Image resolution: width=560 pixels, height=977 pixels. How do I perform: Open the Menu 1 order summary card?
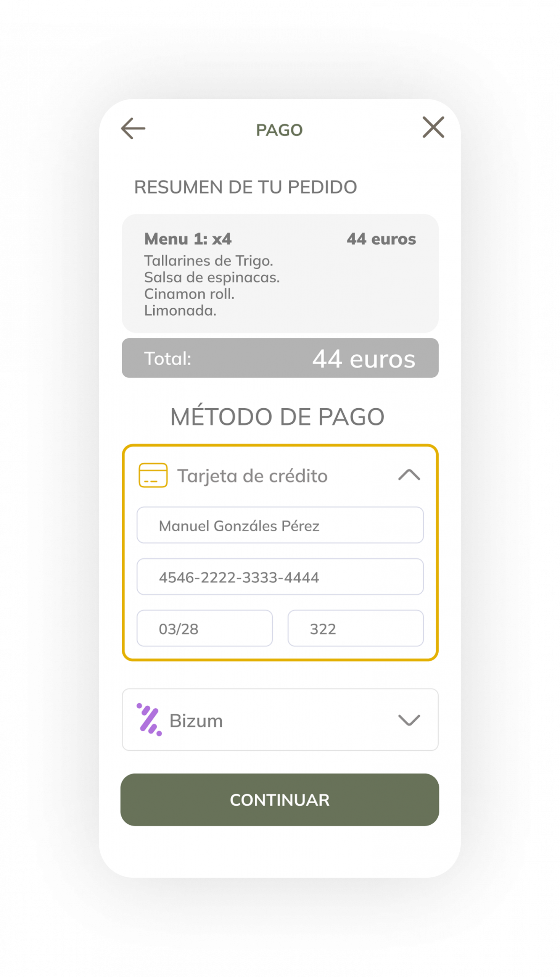tap(280, 274)
